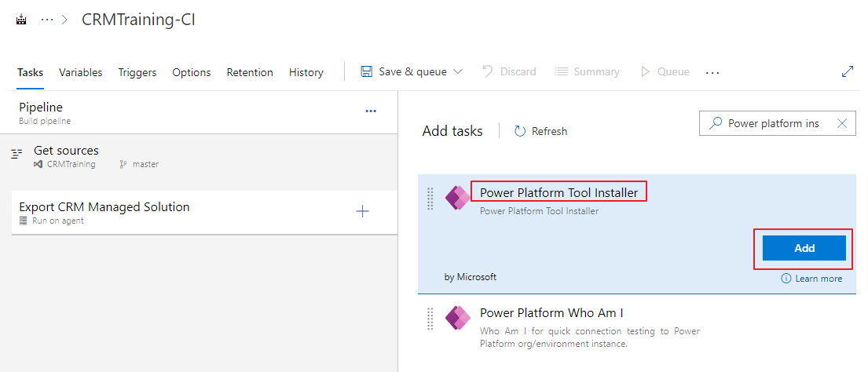This screenshot has width=868, height=372.
Task: Click the Power Platform Who Am I logo
Action: [457, 319]
